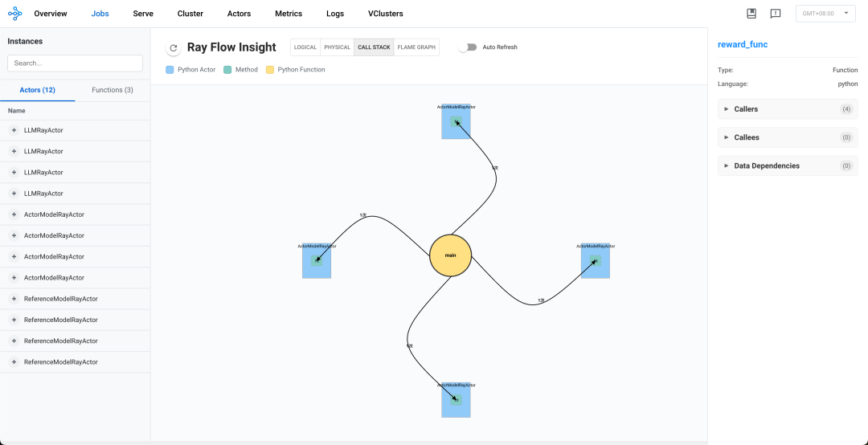Toggle the Auto Refresh switch

coord(468,47)
